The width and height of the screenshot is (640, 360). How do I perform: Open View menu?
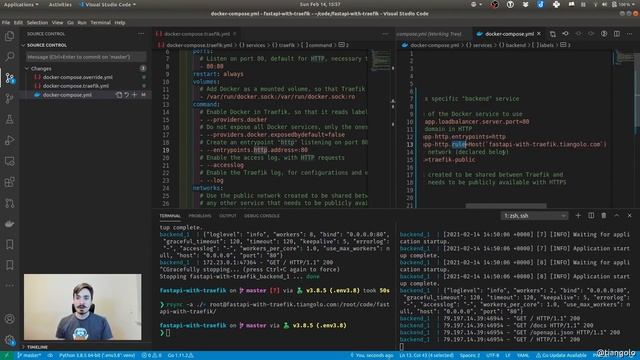tap(58, 22)
